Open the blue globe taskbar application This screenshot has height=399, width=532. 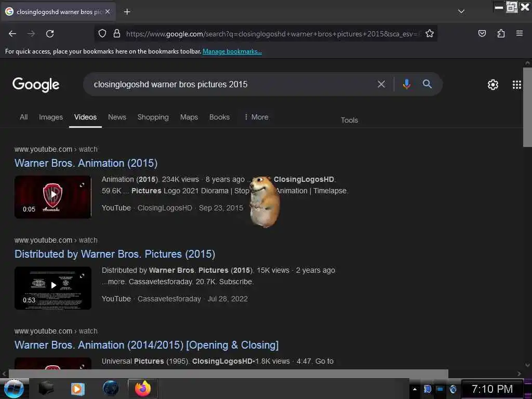tap(111, 389)
